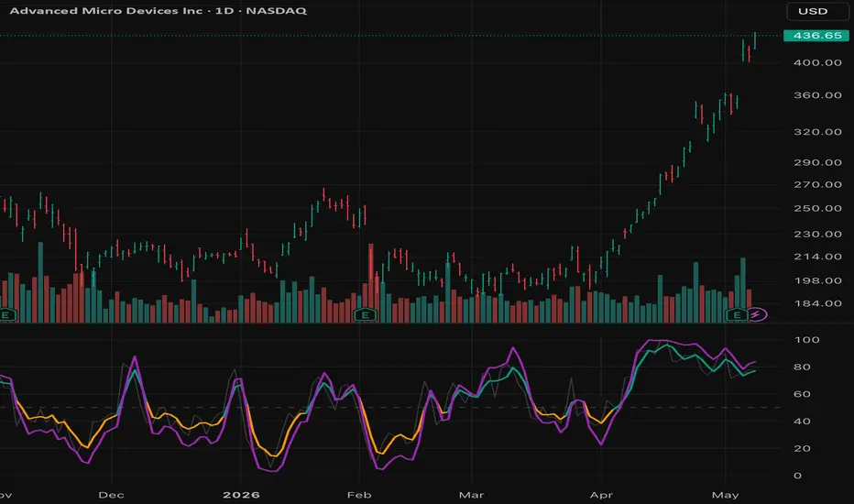Click the 250.00 price axis label
The image size is (854, 504).
(817, 209)
